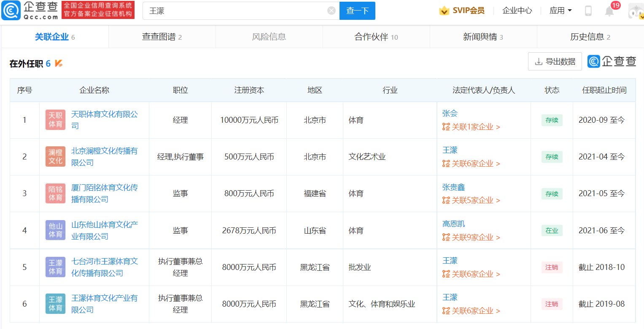
Task: Click the 10000万元人民币 capital cell
Action: [x=249, y=120]
